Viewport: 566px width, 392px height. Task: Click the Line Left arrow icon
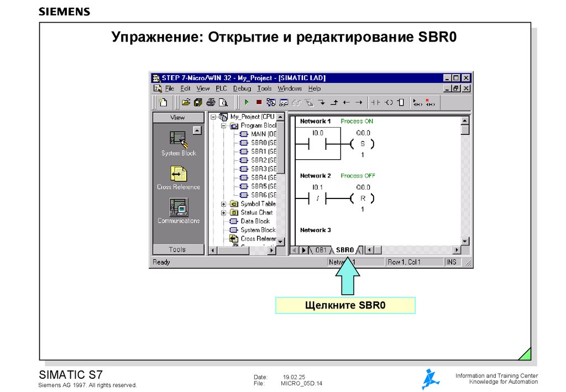coord(347,102)
